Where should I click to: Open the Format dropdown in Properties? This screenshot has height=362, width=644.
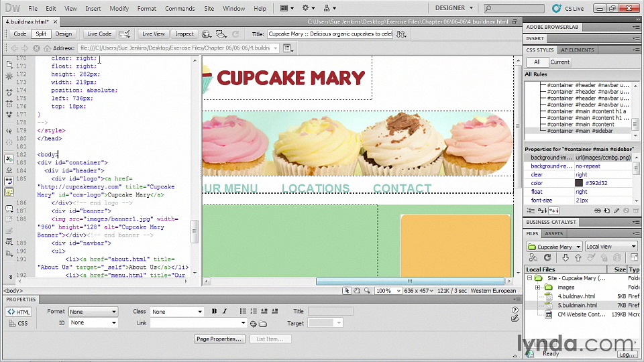pos(93,312)
